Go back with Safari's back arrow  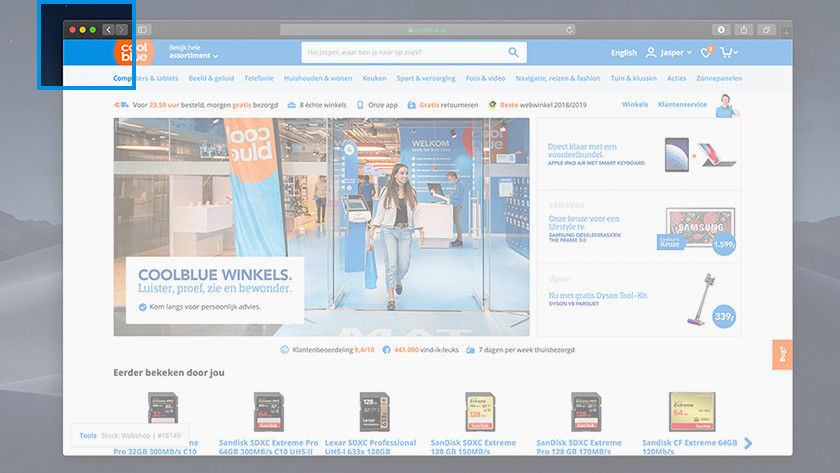click(x=109, y=30)
